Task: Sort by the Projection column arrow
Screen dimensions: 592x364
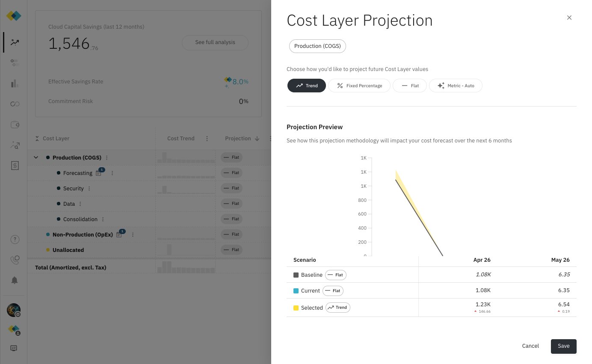Action: pos(257,139)
